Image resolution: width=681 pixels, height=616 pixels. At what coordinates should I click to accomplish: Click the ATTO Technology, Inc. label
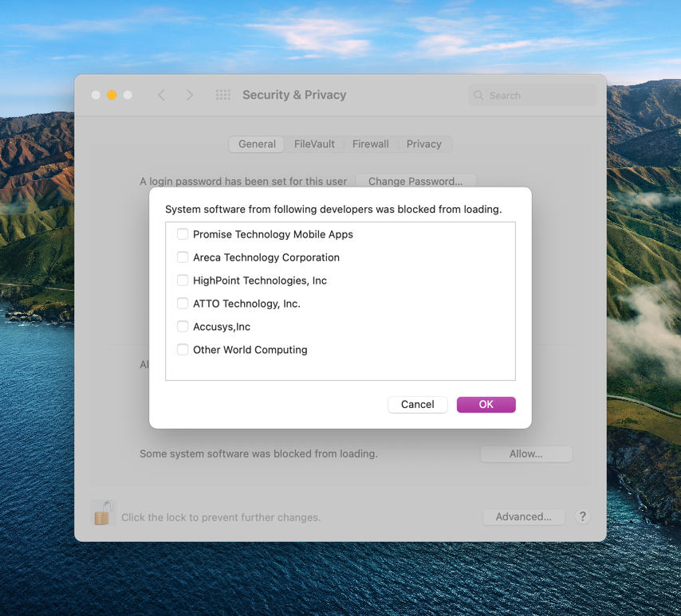point(246,304)
